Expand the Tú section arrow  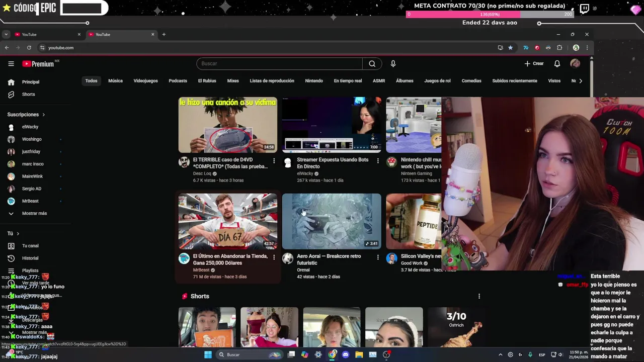tap(18, 234)
